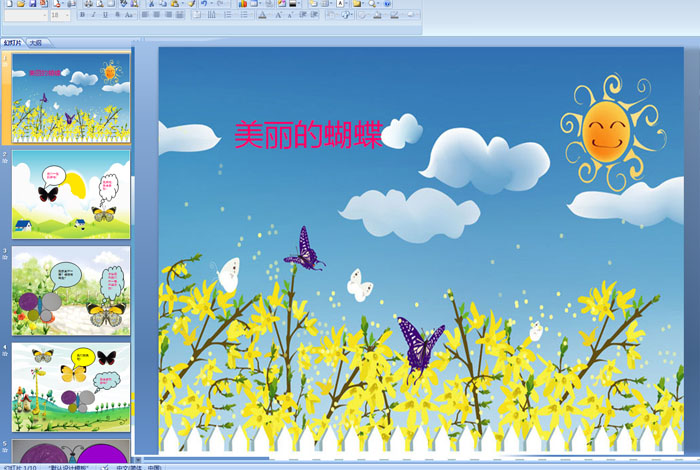Image resolution: width=700 pixels, height=470 pixels.
Task: Expand the zoom dropdown arrow
Action: pyautogui.click(x=379, y=4)
